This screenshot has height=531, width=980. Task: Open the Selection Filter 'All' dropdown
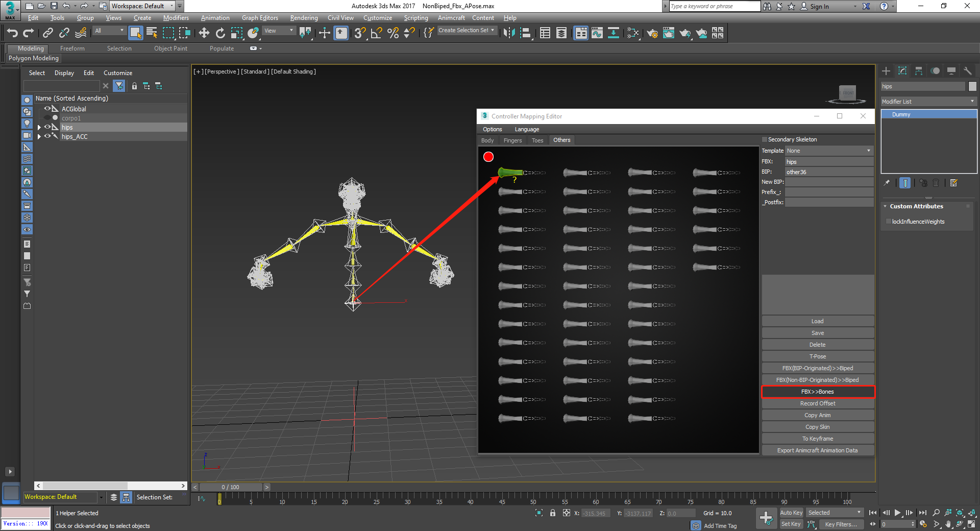(x=109, y=31)
